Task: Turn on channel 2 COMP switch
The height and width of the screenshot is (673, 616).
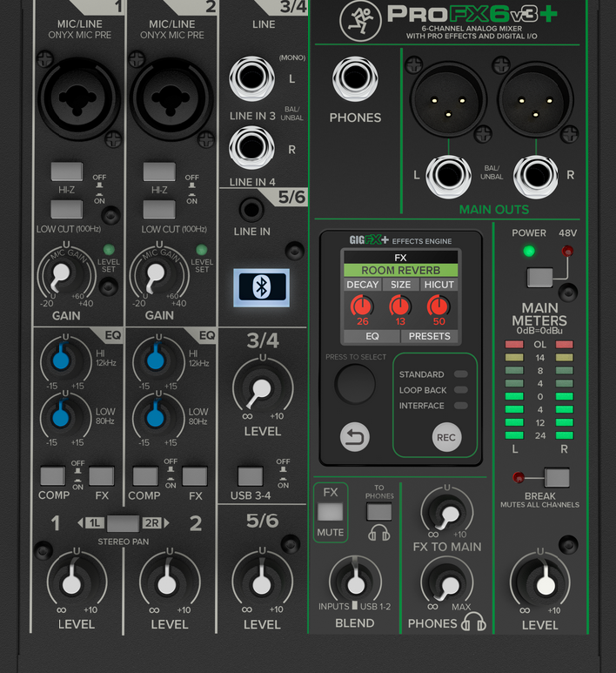Action: (145, 476)
